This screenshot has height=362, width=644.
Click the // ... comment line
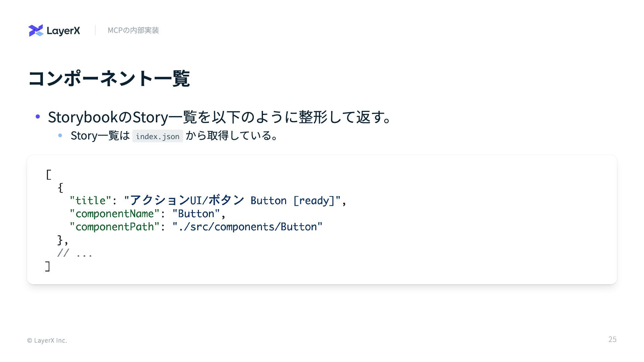coord(75,253)
